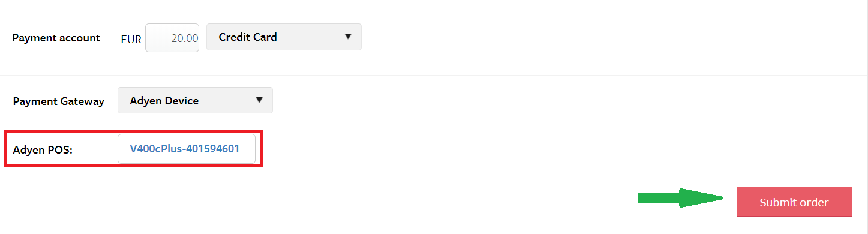868x234 pixels.
Task: Expand the Adyen Device gateway dropdown
Action: point(195,100)
